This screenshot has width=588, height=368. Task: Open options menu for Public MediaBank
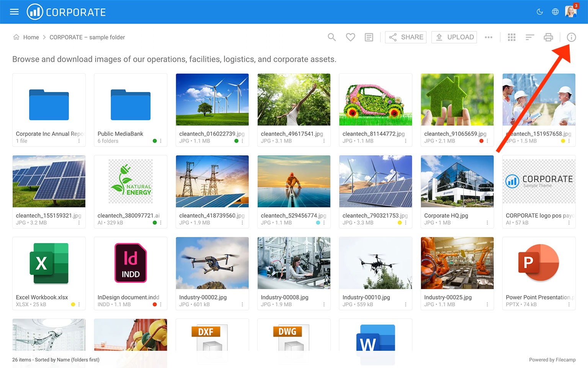[161, 141]
